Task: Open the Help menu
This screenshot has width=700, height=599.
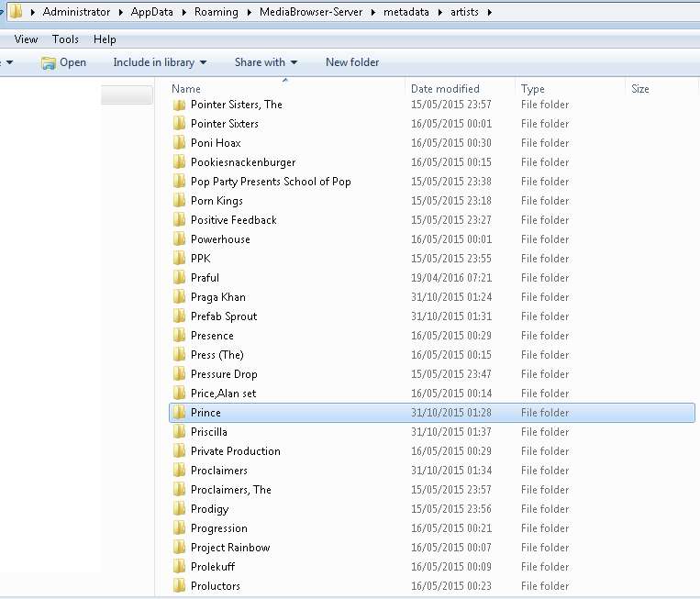Action: 105,39
